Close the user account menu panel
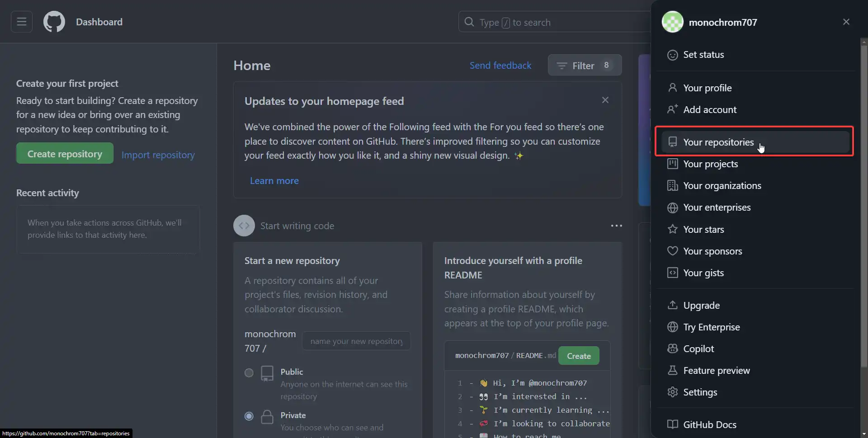Image resolution: width=868 pixels, height=438 pixels. pos(846,22)
